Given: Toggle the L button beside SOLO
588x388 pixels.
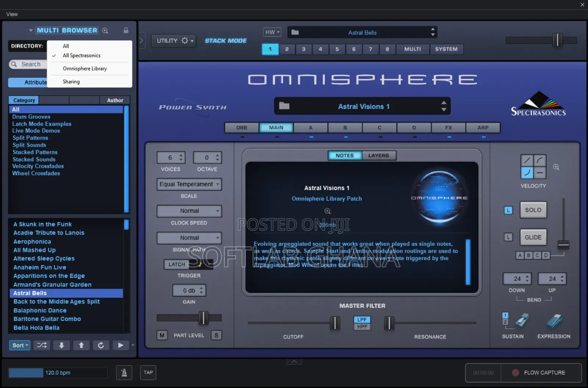Looking at the screenshot, I should click(x=508, y=210).
